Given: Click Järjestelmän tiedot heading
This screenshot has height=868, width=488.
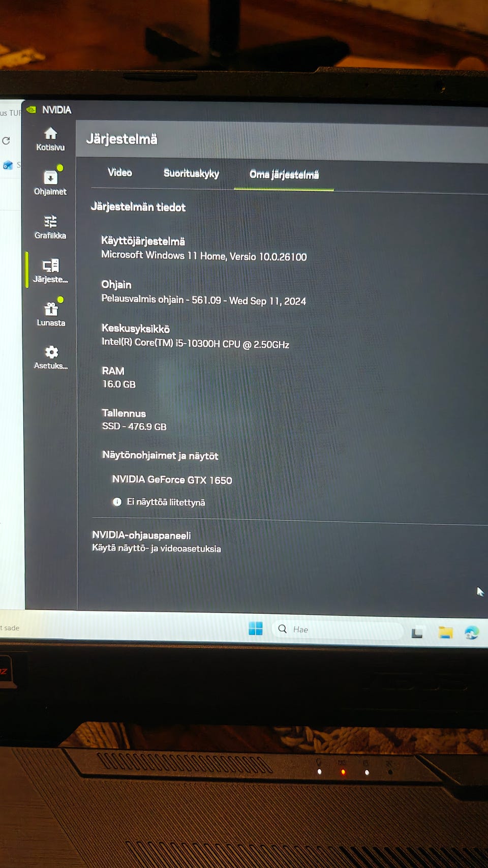Looking at the screenshot, I should pyautogui.click(x=138, y=207).
